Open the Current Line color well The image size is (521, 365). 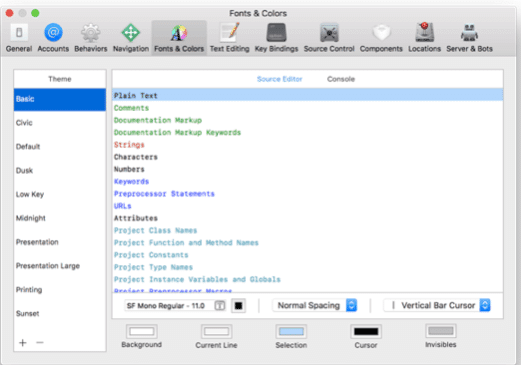click(216, 331)
